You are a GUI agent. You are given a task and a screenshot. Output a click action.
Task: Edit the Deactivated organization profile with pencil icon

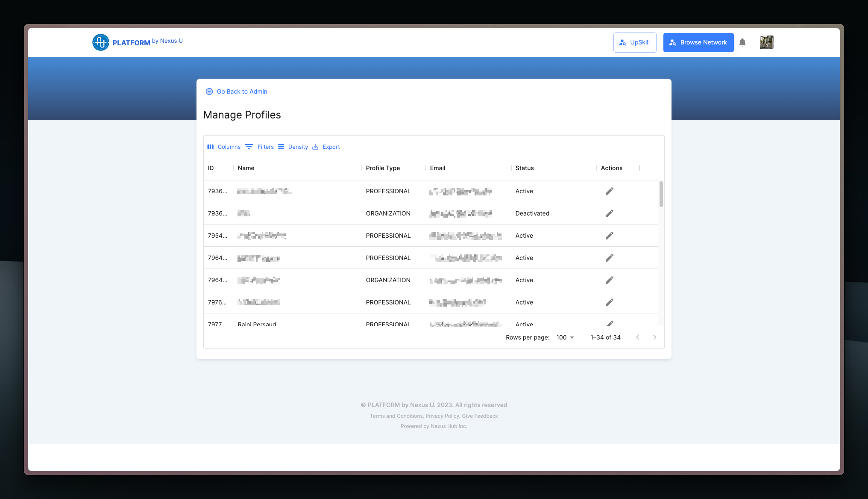[x=610, y=213]
